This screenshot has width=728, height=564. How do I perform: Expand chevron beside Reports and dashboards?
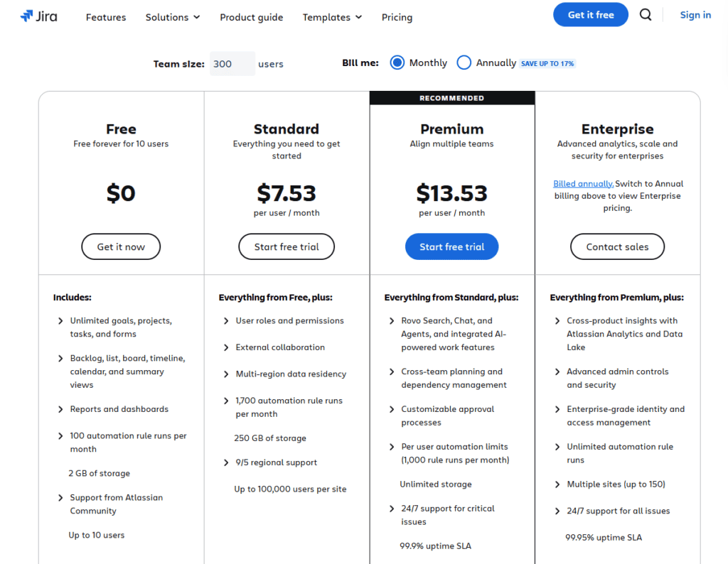click(x=60, y=409)
